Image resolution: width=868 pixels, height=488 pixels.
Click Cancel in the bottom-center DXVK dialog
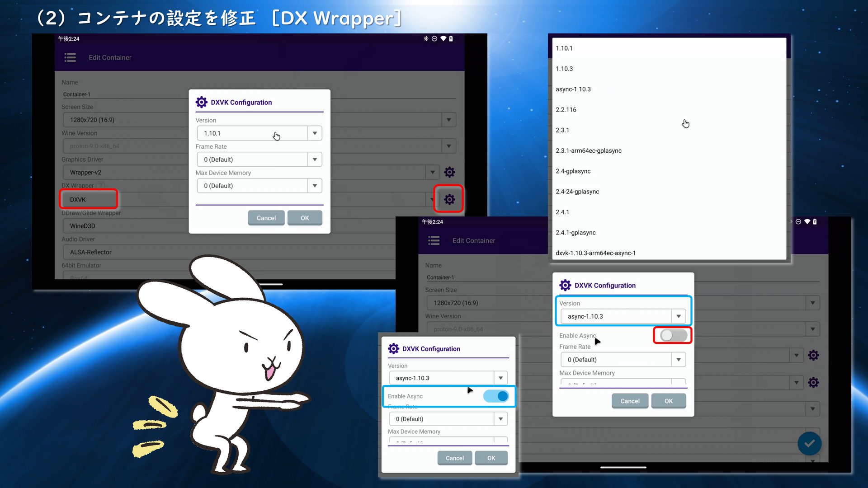(x=455, y=458)
